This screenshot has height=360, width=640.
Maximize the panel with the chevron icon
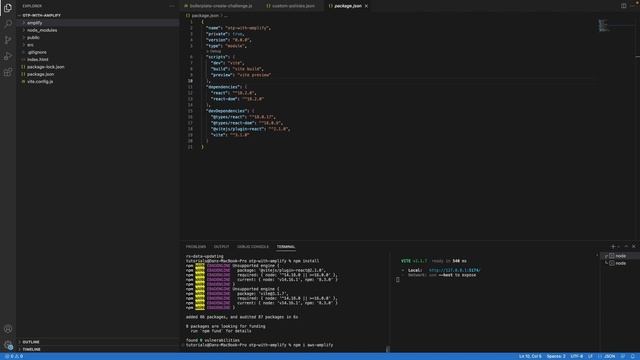point(626,247)
